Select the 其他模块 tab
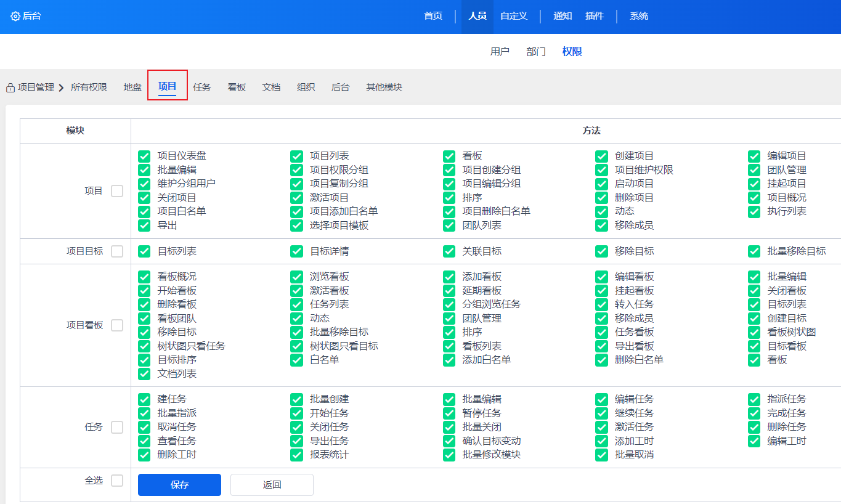Screen dimensions: 841x504 pyautogui.click(x=384, y=87)
